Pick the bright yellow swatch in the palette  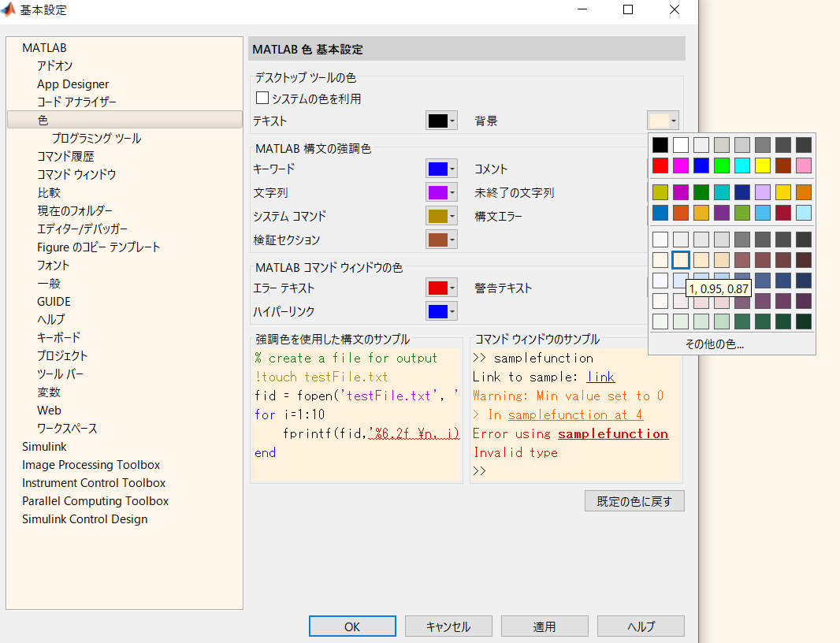(x=763, y=165)
